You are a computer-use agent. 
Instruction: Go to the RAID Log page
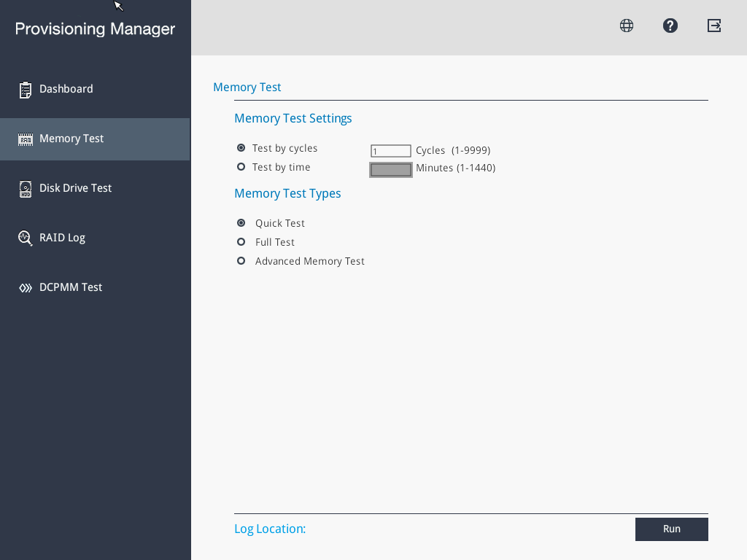point(96,238)
